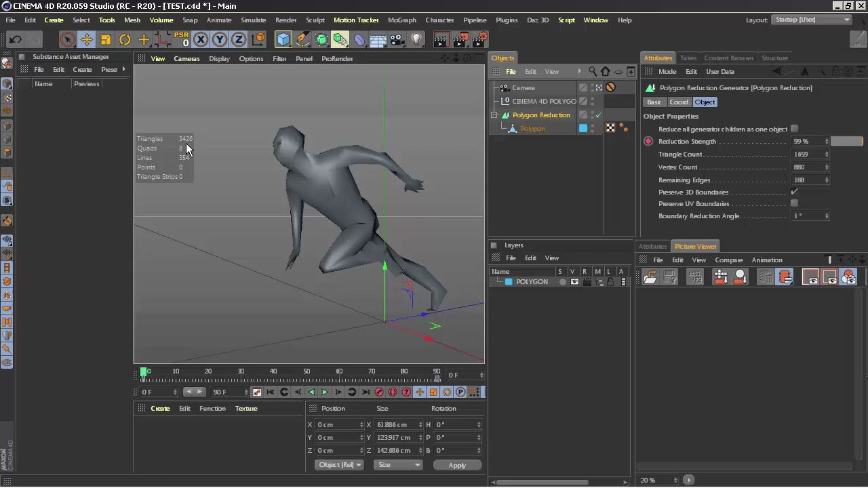This screenshot has width=868, height=488.
Task: Click the Apply button
Action: coord(457,465)
